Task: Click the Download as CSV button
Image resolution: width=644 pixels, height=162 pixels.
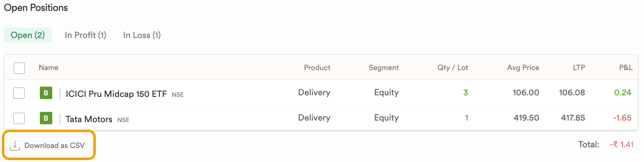Action: point(49,145)
